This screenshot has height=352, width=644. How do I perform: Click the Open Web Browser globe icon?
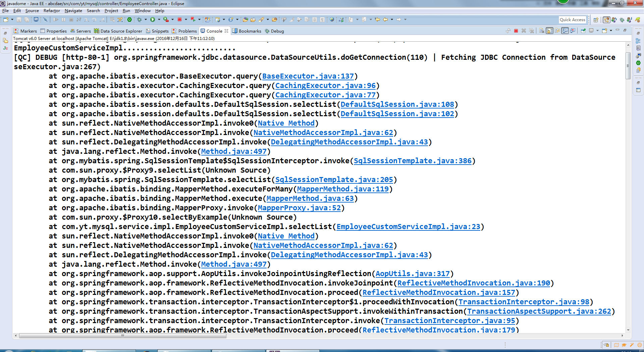point(332,19)
